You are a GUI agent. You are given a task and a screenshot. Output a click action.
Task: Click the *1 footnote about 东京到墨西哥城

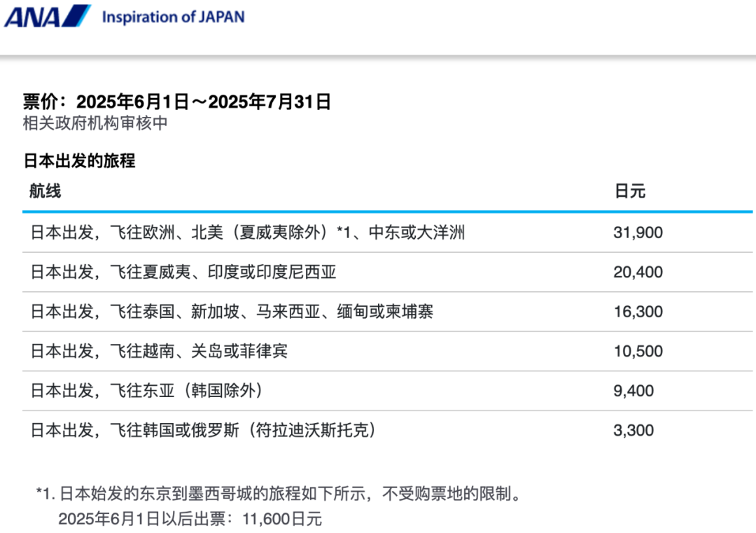[279, 494]
